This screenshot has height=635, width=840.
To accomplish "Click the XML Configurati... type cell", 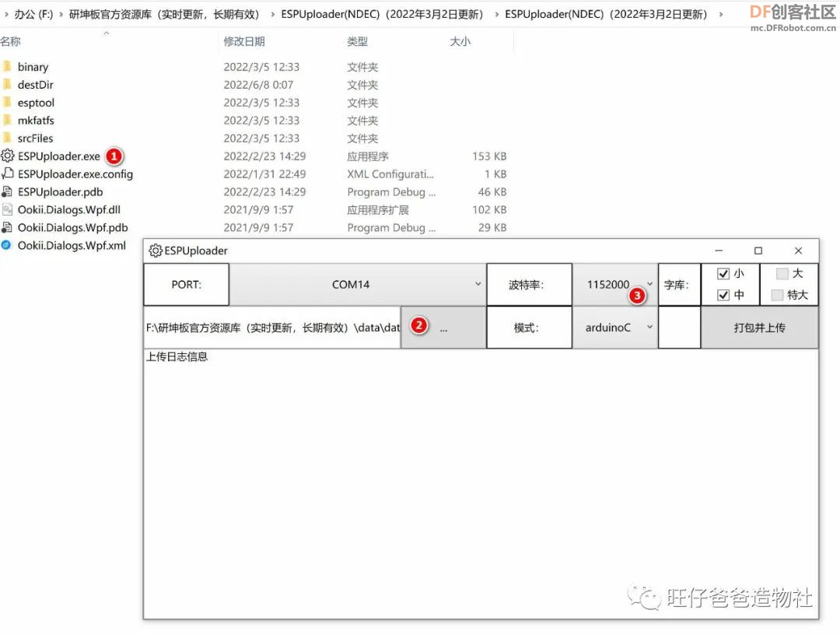I will click(390, 174).
